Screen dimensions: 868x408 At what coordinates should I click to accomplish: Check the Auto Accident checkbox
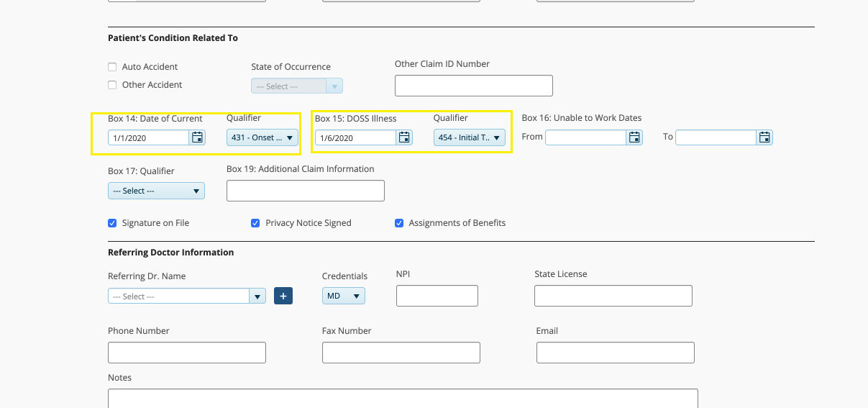pyautogui.click(x=112, y=67)
